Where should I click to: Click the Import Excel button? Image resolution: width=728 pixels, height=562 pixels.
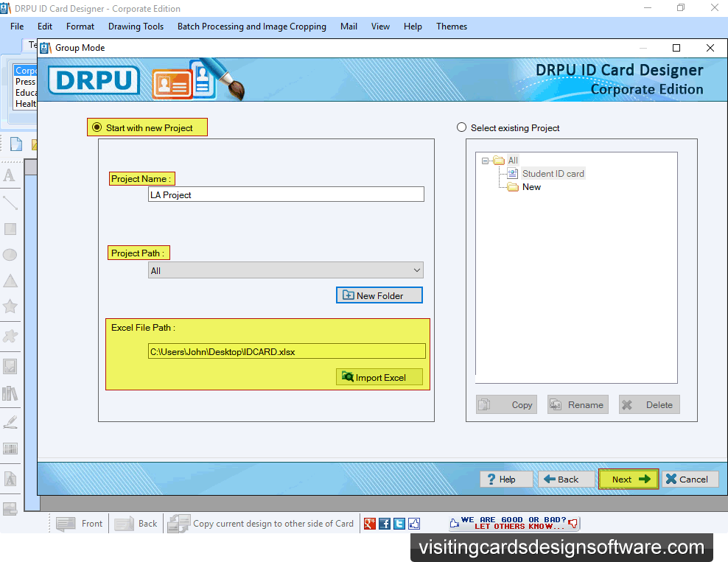click(x=379, y=377)
